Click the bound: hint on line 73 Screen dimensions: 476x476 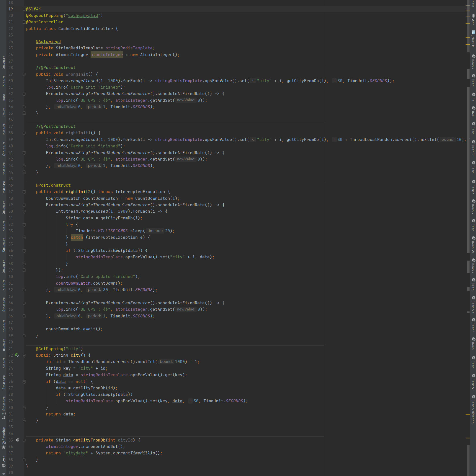coord(166,362)
